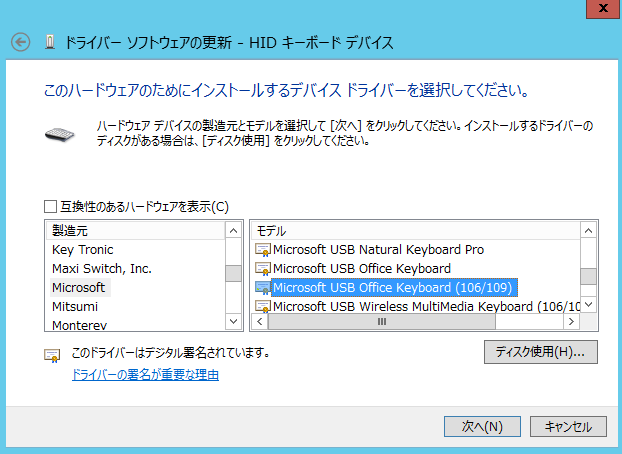Select Key Tronic manufacturer
Image resolution: width=622 pixels, height=454 pixels.
tap(83, 250)
